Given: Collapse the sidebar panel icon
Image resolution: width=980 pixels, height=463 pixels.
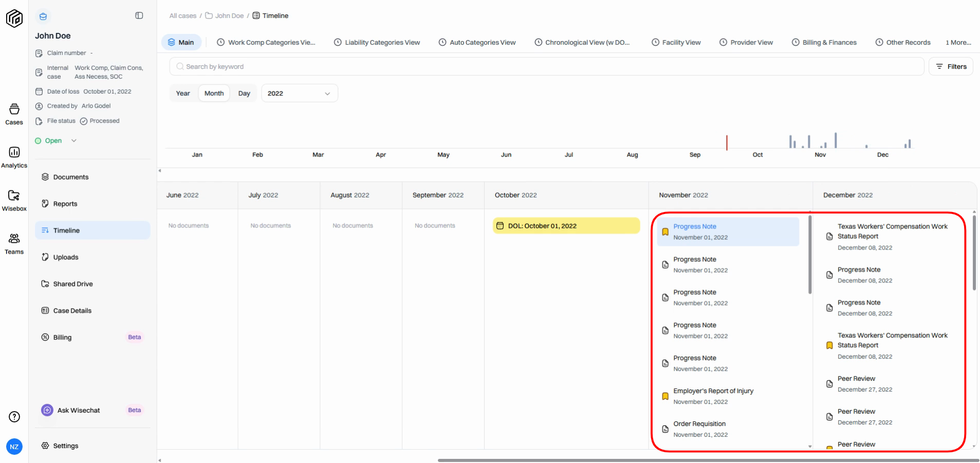Looking at the screenshot, I should point(139,15).
